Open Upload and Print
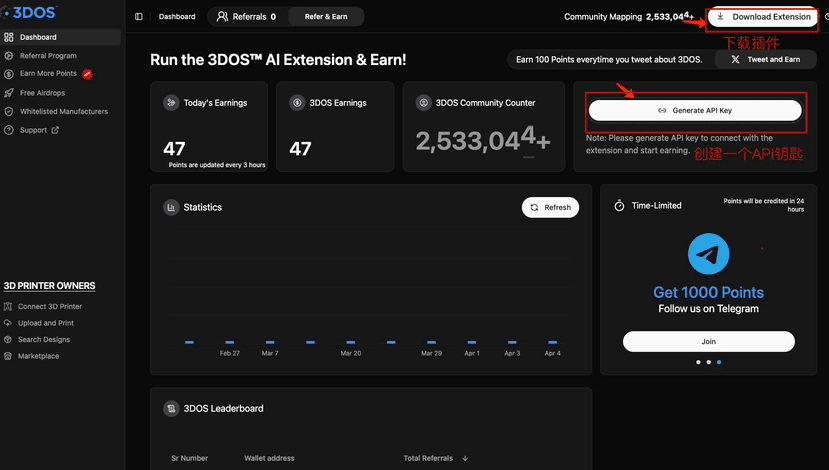The width and height of the screenshot is (829, 470). [45, 323]
